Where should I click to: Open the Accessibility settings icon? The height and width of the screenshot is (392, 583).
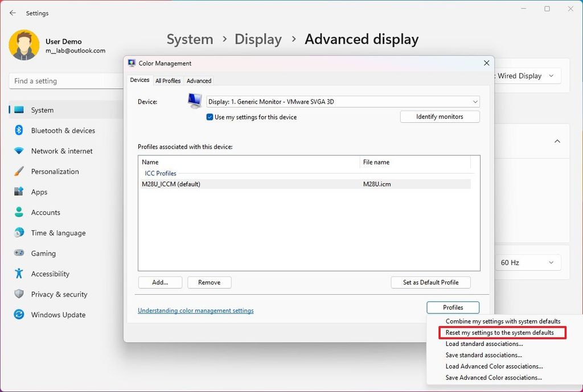click(19, 274)
